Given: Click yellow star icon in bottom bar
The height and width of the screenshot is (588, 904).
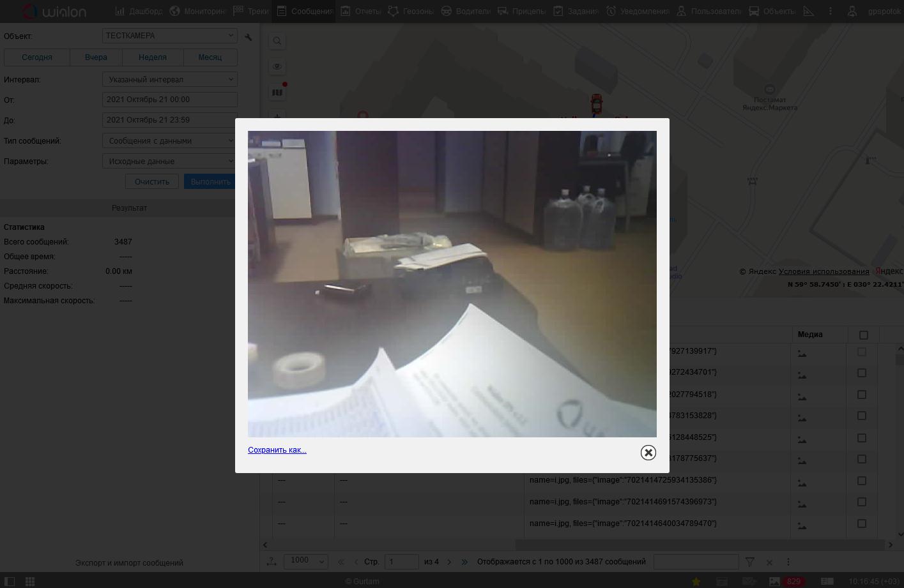Looking at the screenshot, I should pos(696,582).
